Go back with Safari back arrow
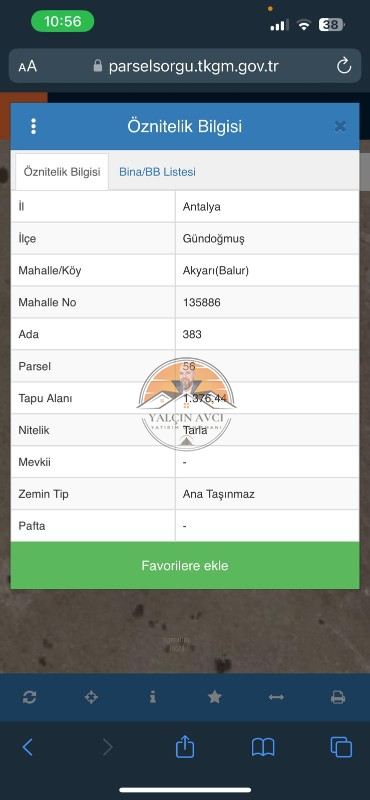The image size is (370, 800). point(28,747)
